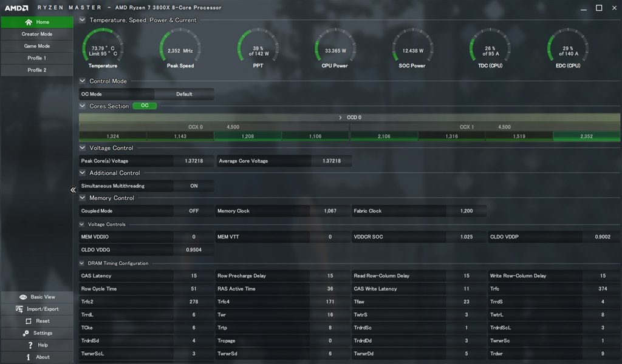Click Tfaw value 23

tap(466, 302)
